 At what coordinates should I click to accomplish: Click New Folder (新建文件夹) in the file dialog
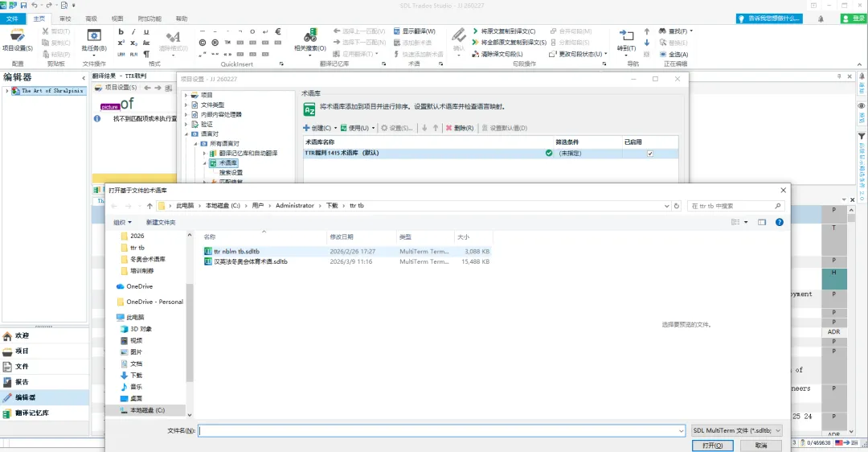tap(161, 222)
